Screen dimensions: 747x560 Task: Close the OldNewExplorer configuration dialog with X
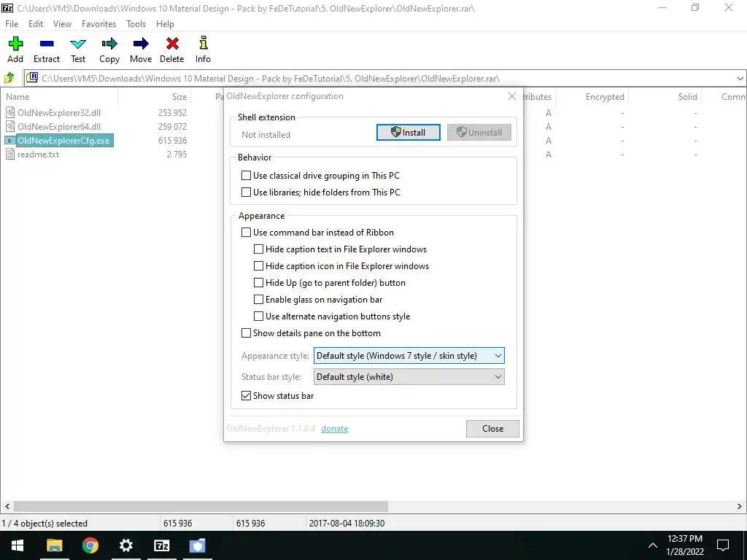512,96
